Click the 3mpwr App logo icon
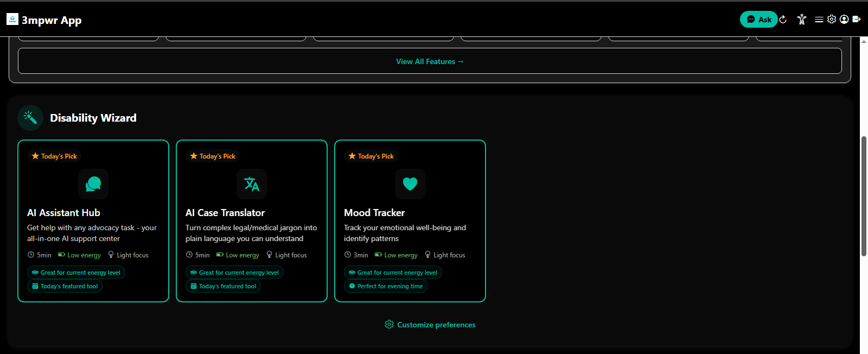868x354 pixels. pyautogui.click(x=12, y=20)
